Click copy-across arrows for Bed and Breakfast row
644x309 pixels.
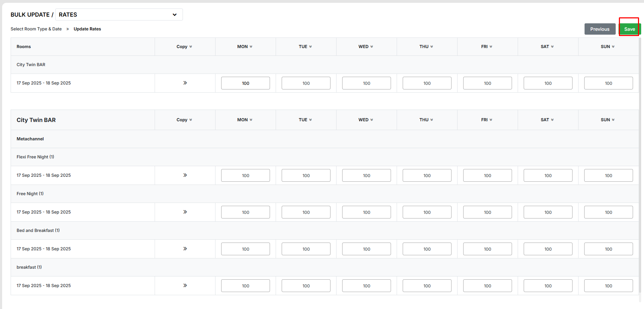(x=185, y=249)
